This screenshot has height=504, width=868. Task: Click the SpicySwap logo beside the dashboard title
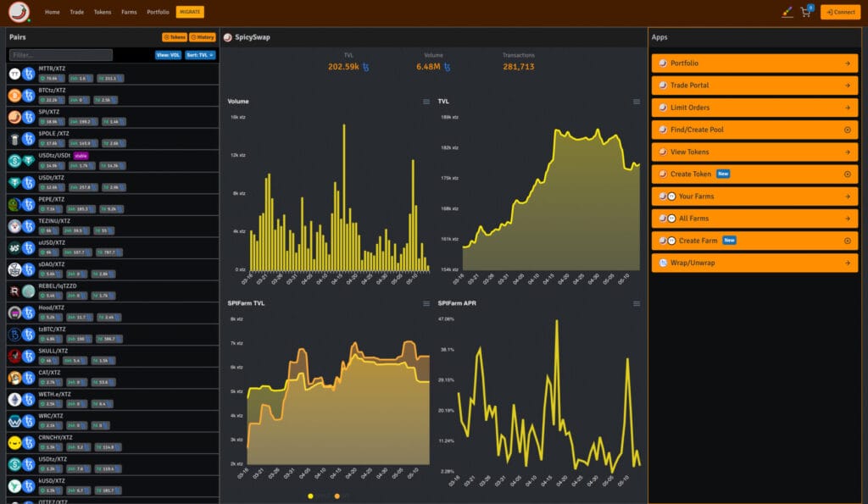tap(227, 37)
